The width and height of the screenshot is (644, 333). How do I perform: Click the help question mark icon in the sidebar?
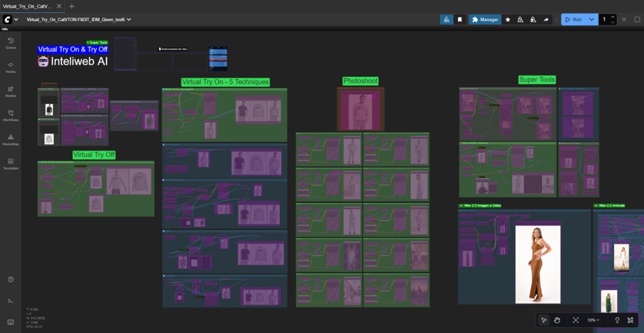click(11, 279)
